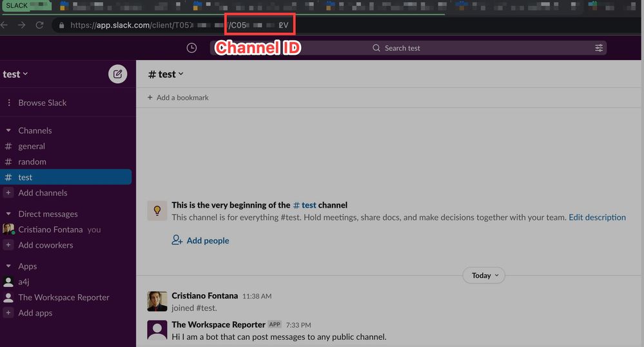This screenshot has height=347, width=644.
Task: Click the 7:33 PM message timestamp
Action: [x=298, y=325]
